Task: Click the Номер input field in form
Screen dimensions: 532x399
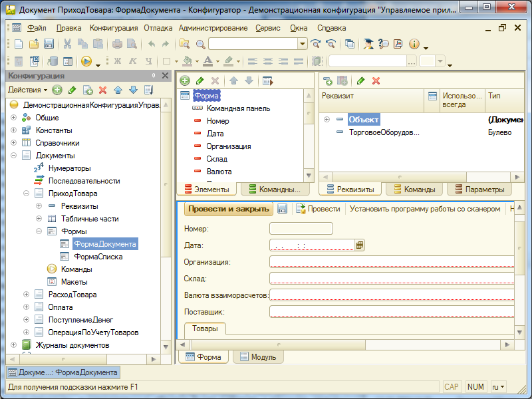Action: 301,229
